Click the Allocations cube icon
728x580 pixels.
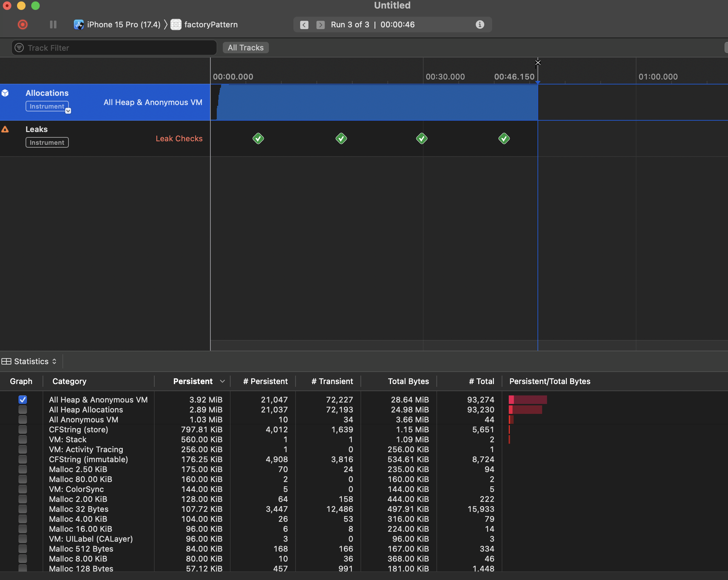click(5, 93)
